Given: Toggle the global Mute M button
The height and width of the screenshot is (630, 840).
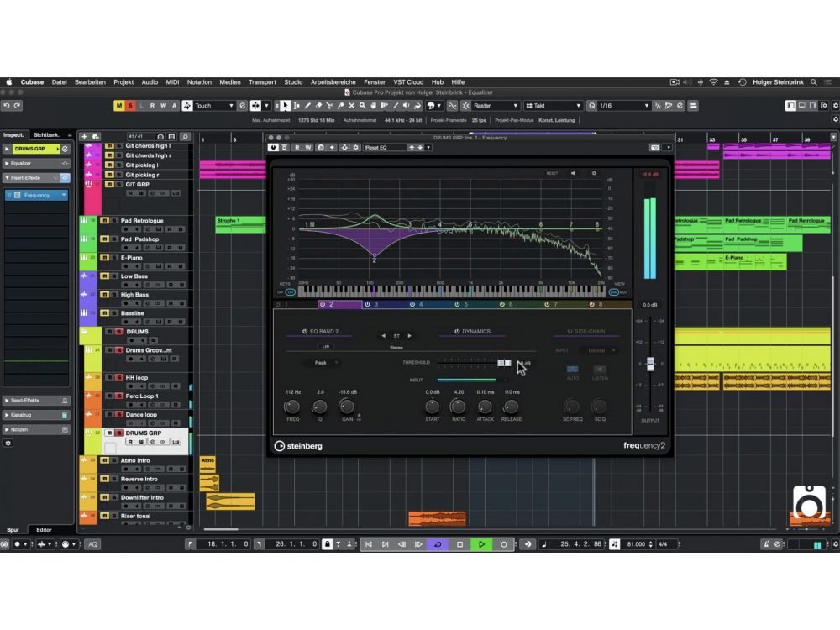Looking at the screenshot, I should click(x=119, y=106).
